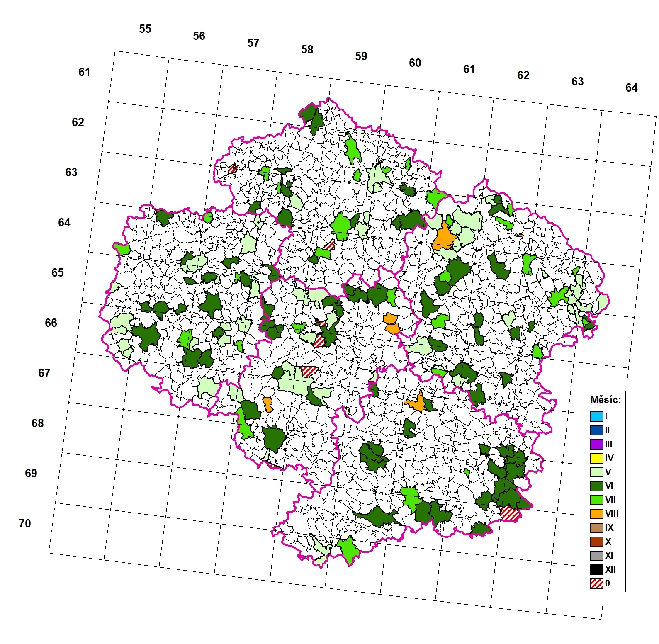Click the legend label "II"
Viewport: 659px width, 644px height.
point(607,430)
